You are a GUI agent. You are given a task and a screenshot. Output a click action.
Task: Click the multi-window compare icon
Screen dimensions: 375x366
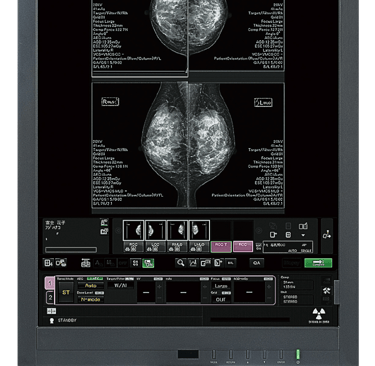(x=206, y=263)
